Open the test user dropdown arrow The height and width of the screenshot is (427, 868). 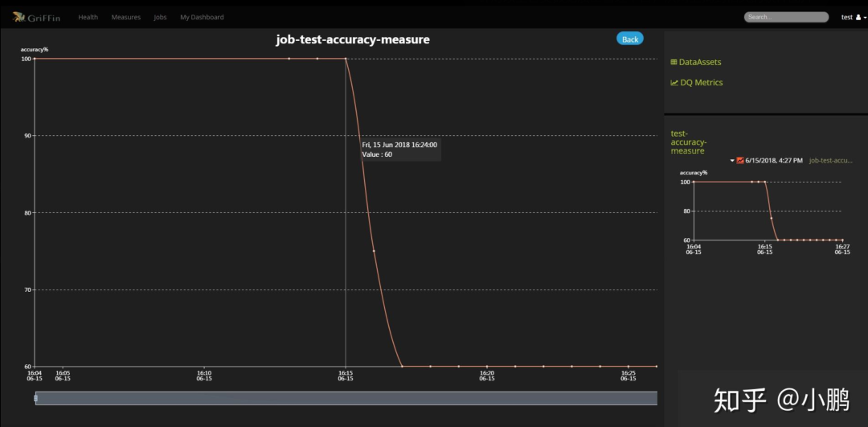864,17
